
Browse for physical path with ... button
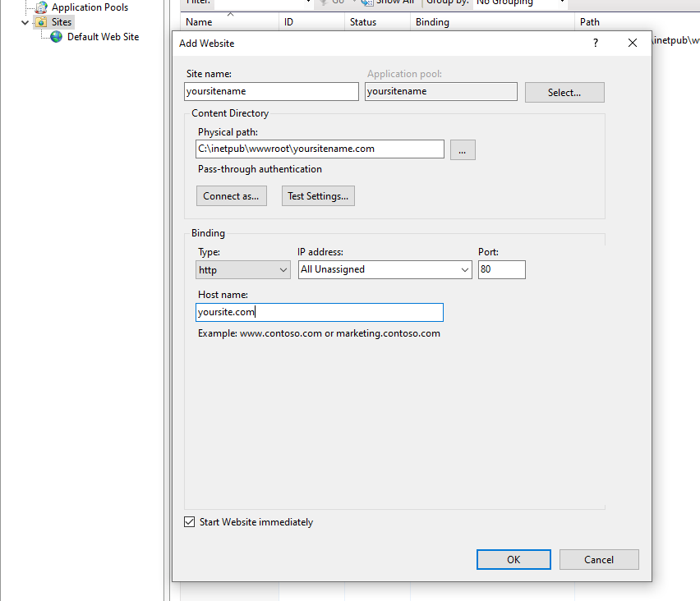tap(463, 150)
